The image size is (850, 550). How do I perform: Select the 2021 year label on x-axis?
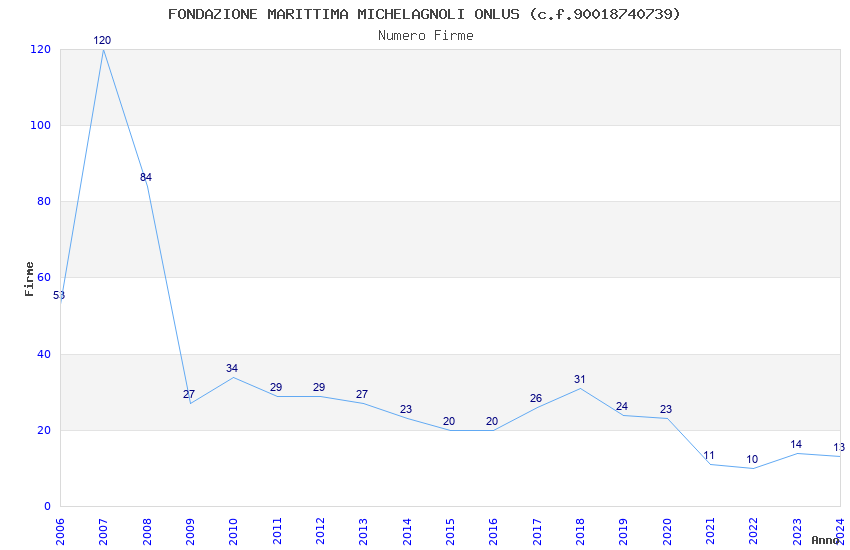(711, 532)
